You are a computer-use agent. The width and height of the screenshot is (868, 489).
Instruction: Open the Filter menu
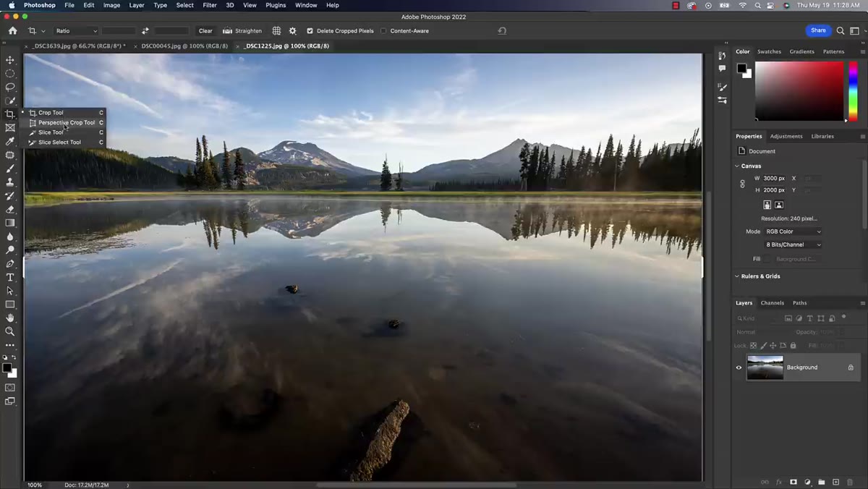(x=210, y=5)
